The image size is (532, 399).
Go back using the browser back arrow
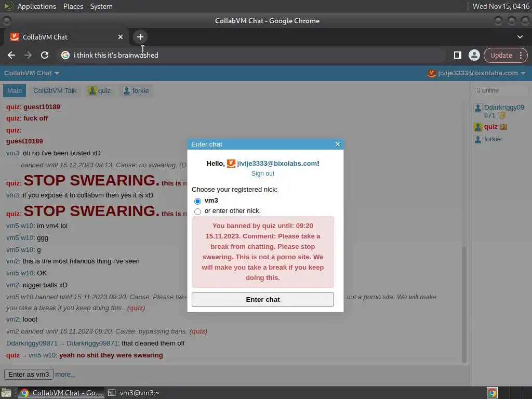coord(11,55)
